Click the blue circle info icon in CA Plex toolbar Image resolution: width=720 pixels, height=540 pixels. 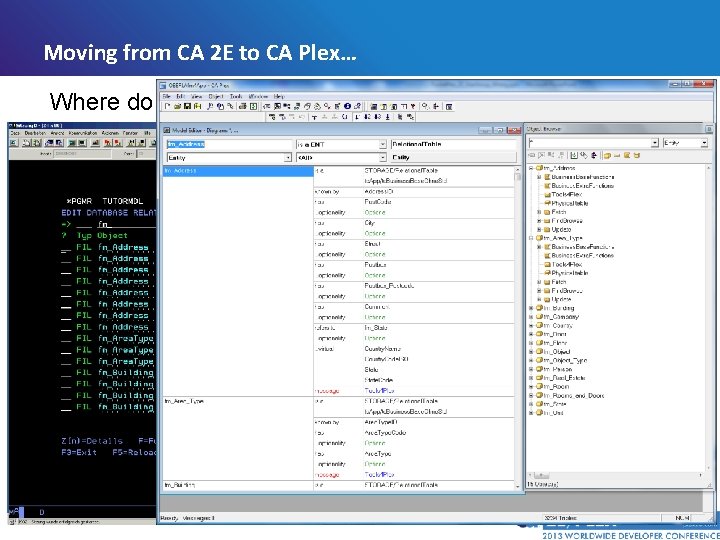(x=348, y=106)
